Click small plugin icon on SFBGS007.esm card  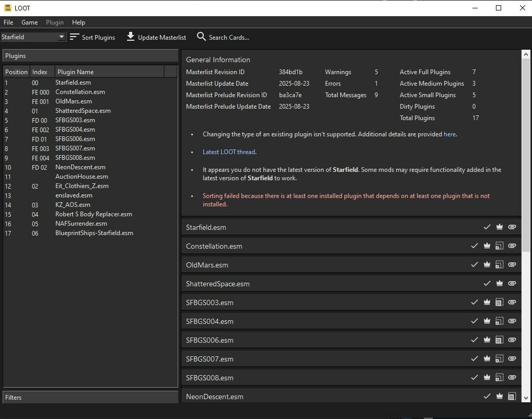500,358
